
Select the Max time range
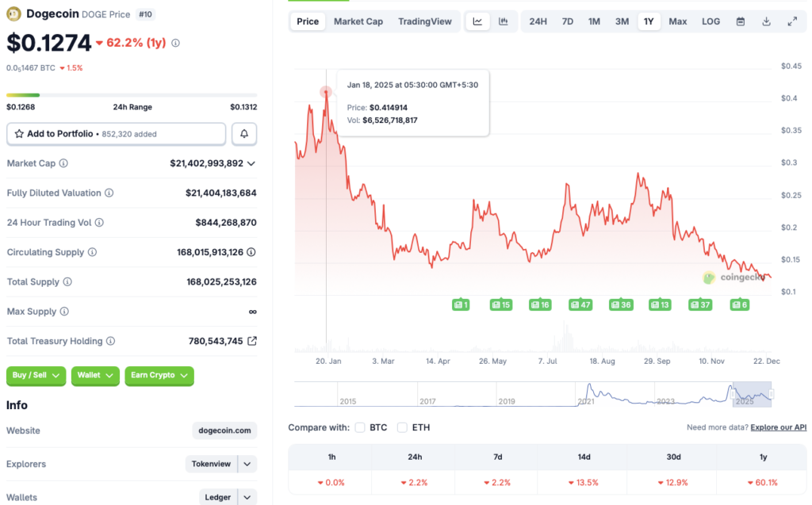click(x=678, y=21)
